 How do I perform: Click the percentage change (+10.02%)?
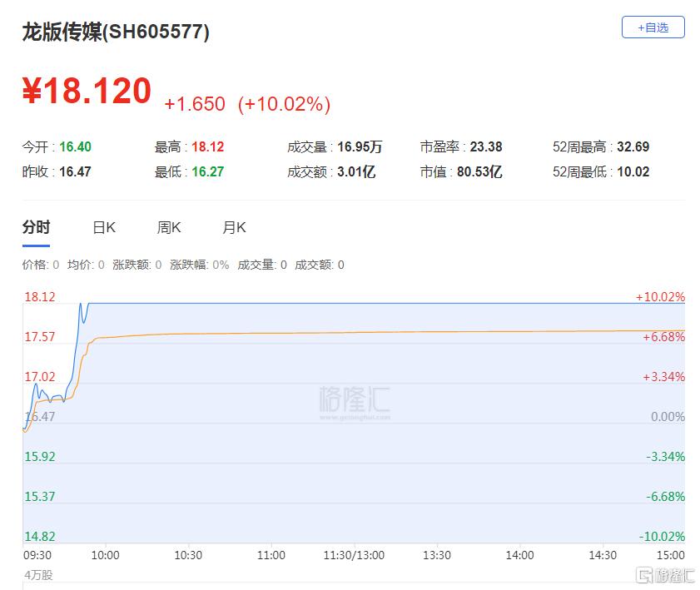(285, 104)
